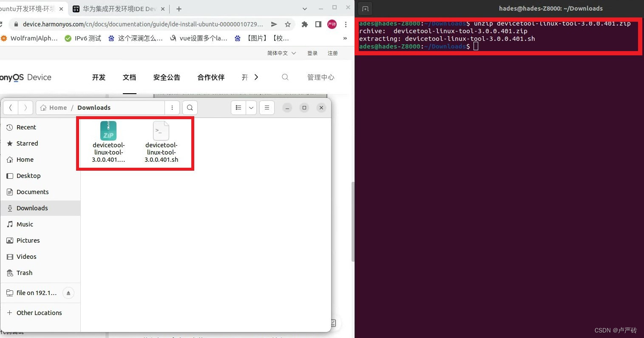The width and height of the screenshot is (644, 338).
Task: Click site lock icon in address bar
Action: pos(16,24)
